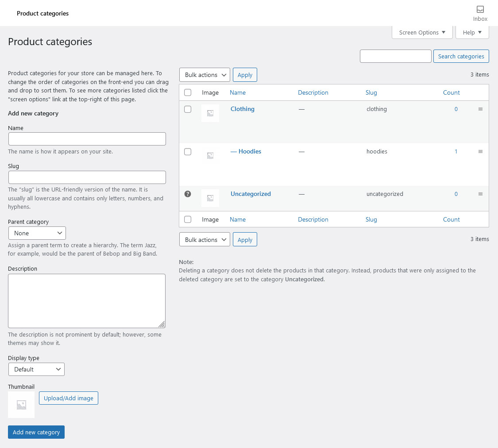Click the Search categories button
498x448 pixels.
pos(461,56)
